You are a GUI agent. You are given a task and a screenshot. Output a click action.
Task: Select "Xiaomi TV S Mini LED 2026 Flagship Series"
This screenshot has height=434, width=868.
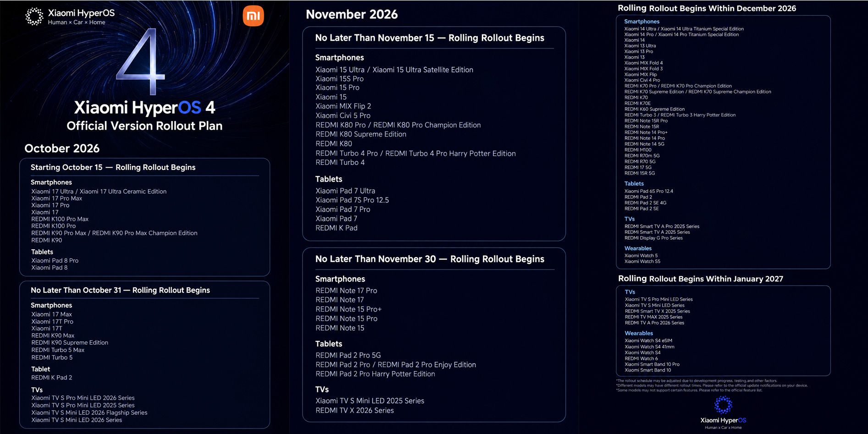click(x=89, y=412)
